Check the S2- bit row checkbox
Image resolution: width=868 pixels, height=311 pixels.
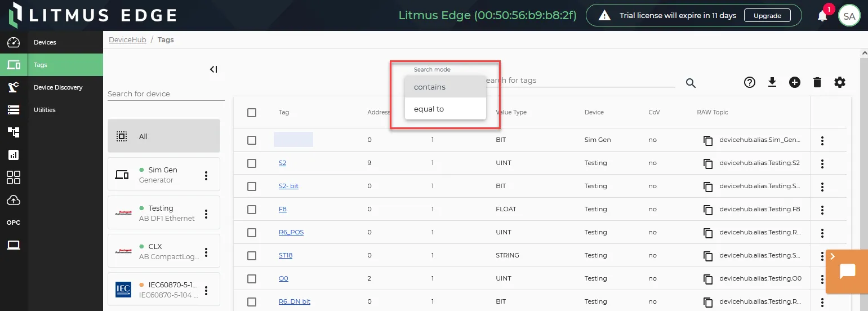point(252,186)
